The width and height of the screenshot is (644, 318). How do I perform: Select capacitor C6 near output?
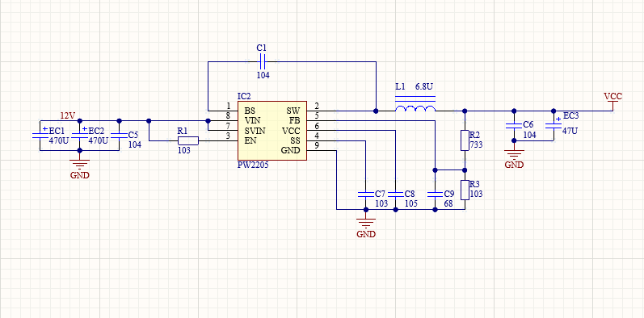point(514,125)
